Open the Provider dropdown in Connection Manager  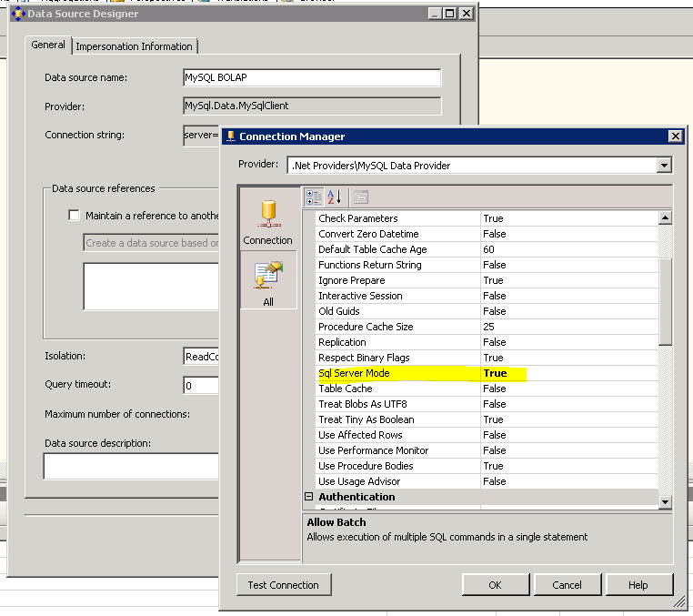coord(664,166)
